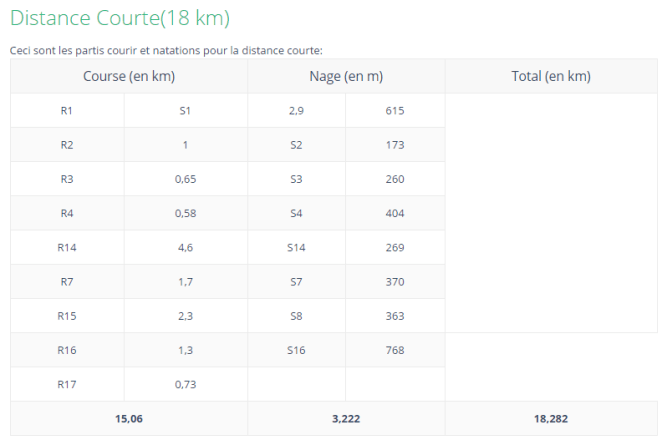Open the R16 course link
Viewport: 662px width, 440px height.
click(x=67, y=350)
